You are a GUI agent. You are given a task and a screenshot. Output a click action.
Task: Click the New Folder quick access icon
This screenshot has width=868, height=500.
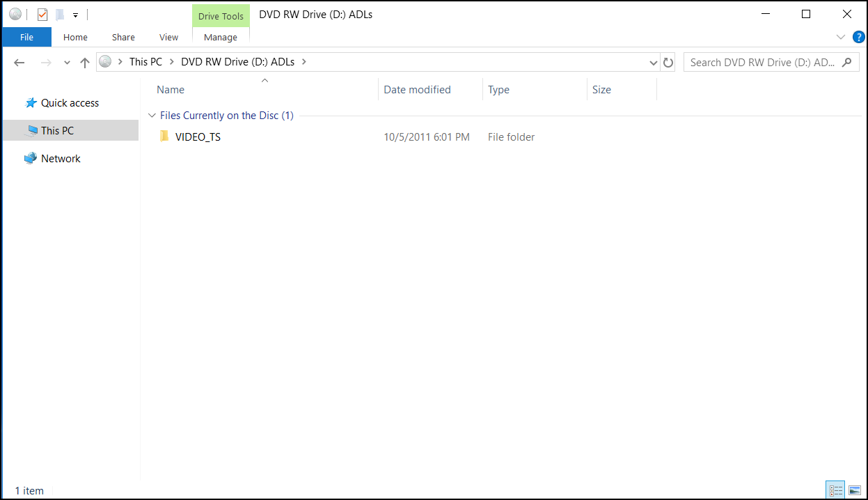click(61, 14)
